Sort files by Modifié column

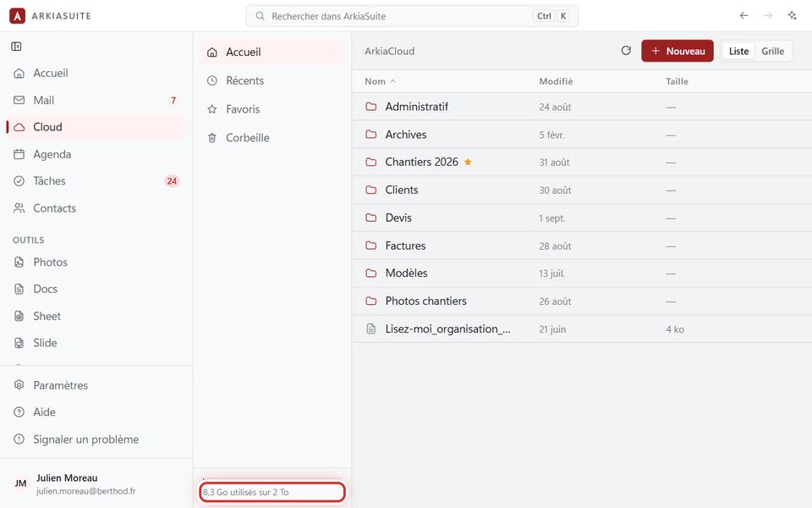coord(556,81)
